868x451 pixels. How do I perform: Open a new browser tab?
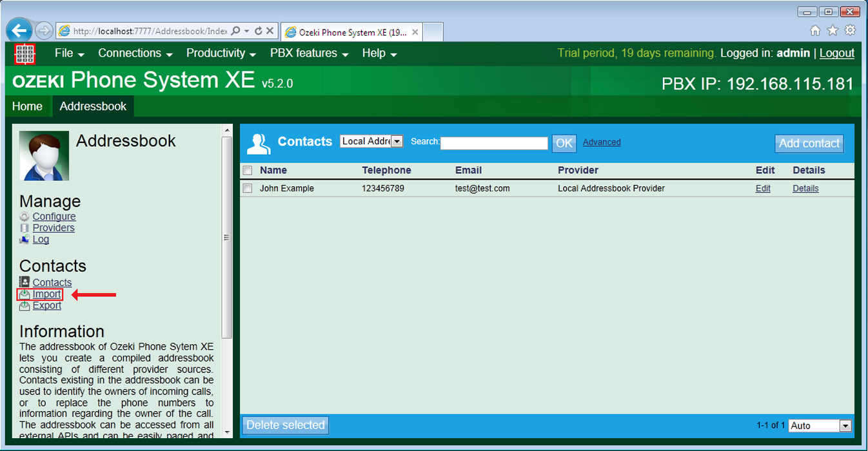click(433, 32)
